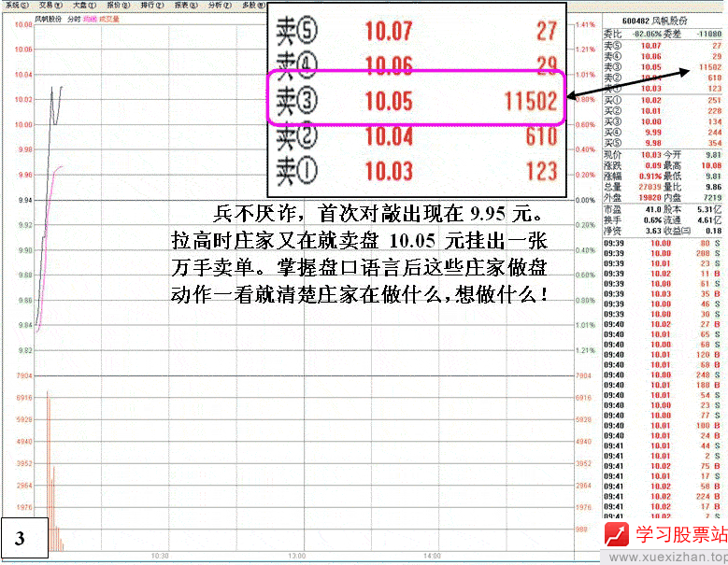728x565 pixels.
Task: Open the 分析 menu
Action: coord(220,5)
